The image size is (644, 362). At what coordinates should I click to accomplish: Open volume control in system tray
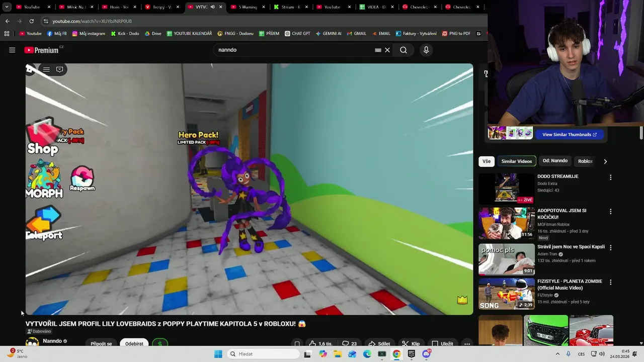(602, 354)
